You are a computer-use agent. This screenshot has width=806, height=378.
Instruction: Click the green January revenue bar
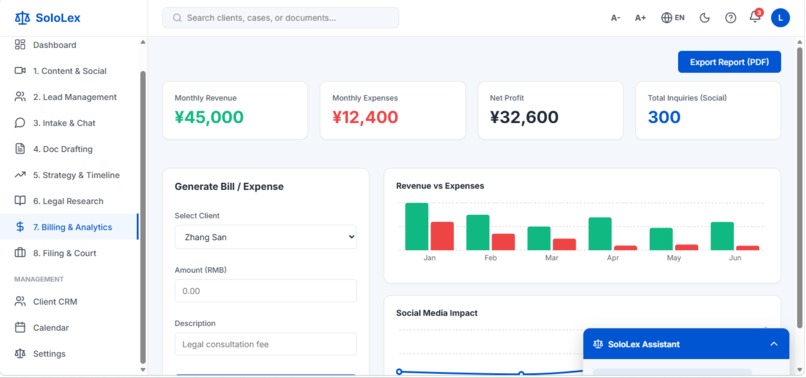tap(417, 226)
